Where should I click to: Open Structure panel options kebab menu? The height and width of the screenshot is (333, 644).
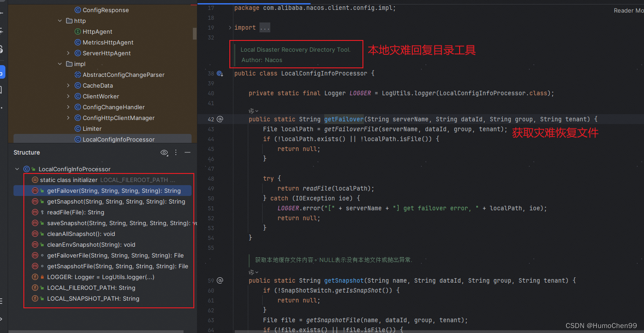coord(176,152)
